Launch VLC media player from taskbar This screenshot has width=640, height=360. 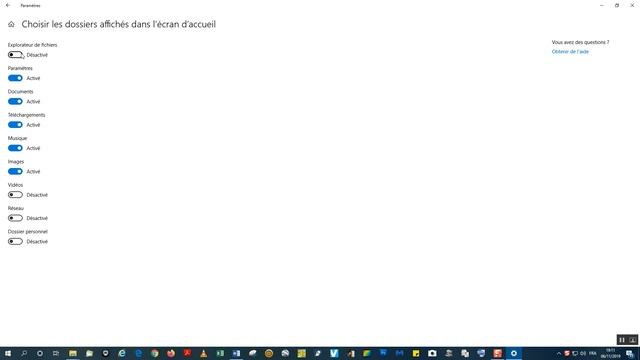204,353
